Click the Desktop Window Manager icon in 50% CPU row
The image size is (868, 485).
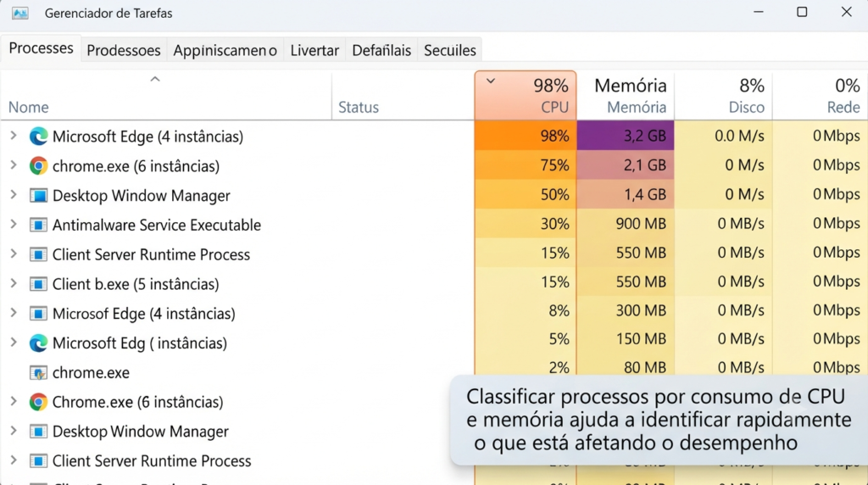38,195
